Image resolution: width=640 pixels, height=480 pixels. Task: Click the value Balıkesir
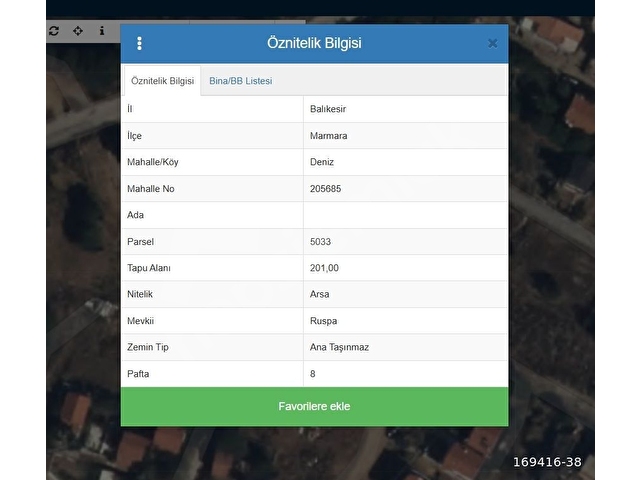click(328, 109)
